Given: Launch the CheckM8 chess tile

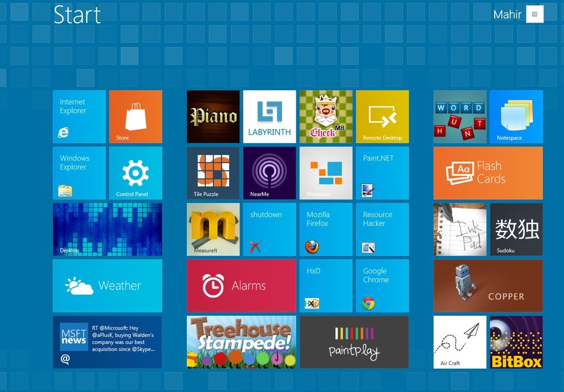Looking at the screenshot, I should click(326, 117).
